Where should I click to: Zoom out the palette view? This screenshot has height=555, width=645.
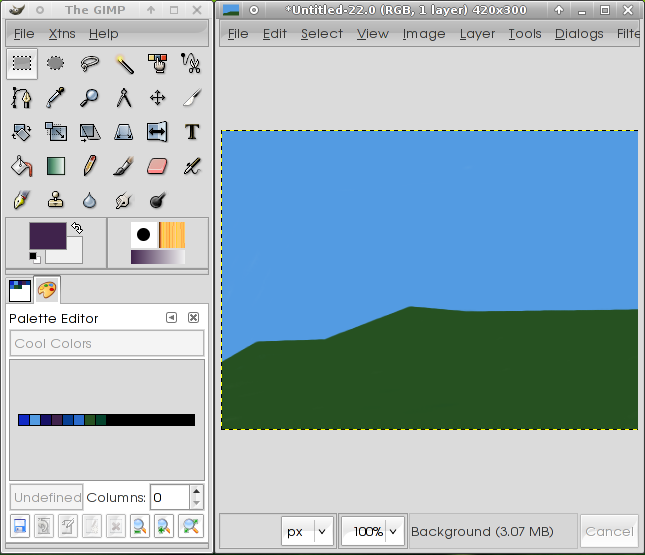point(140,526)
